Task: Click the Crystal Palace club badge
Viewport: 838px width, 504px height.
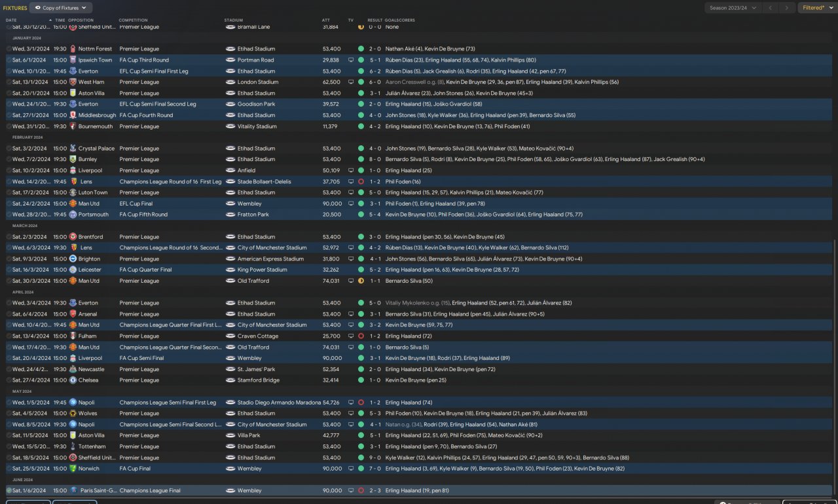Action: [73, 149]
